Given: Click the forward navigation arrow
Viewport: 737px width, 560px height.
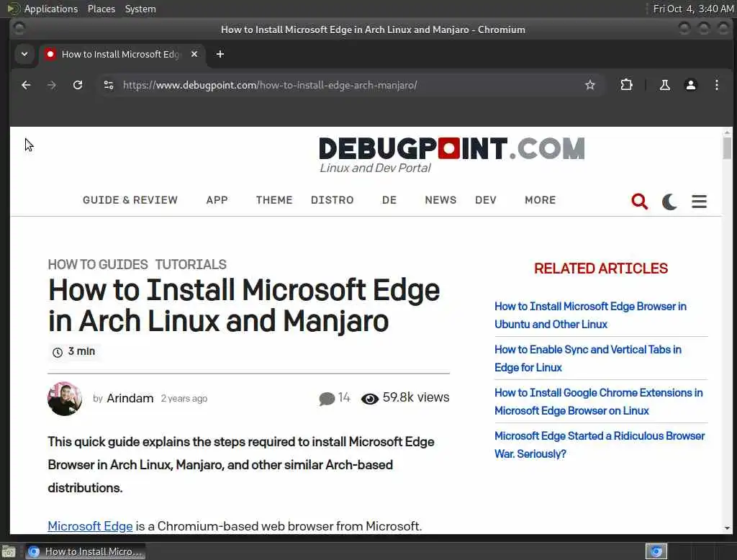Looking at the screenshot, I should (x=52, y=85).
